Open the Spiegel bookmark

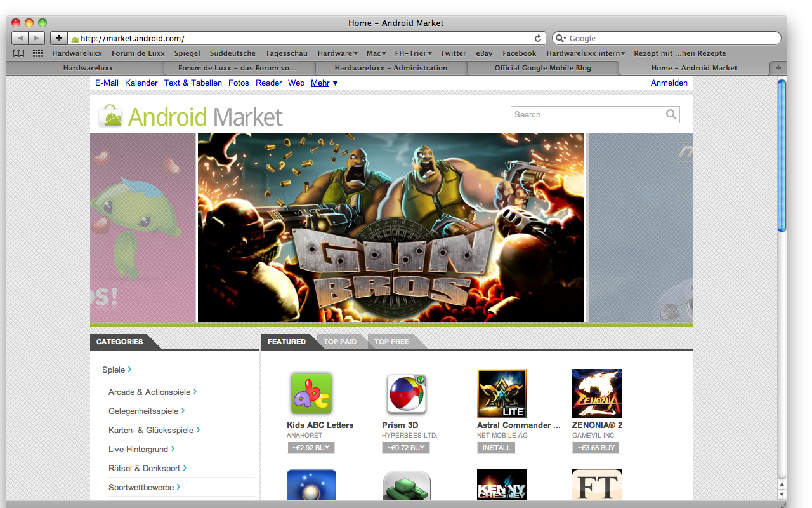coord(187,53)
